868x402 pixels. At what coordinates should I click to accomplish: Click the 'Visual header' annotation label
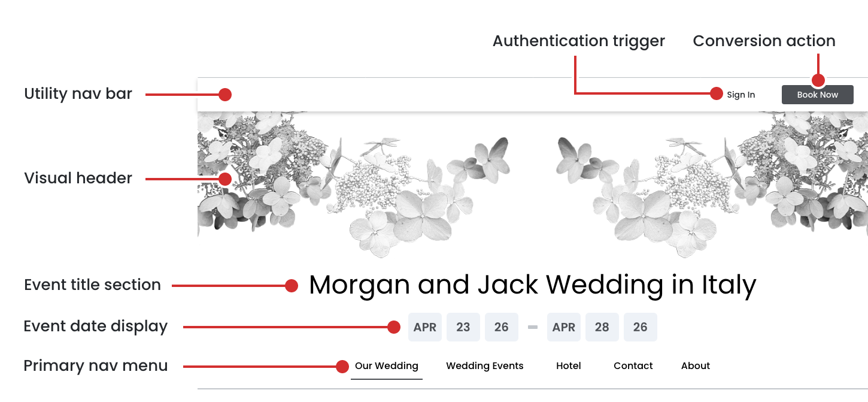(x=78, y=179)
